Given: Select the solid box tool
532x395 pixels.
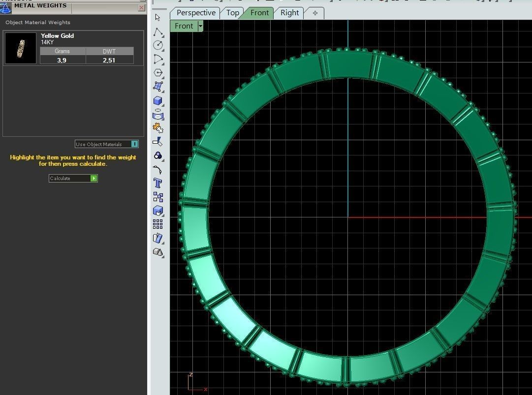Looking at the screenshot, I should [x=158, y=101].
